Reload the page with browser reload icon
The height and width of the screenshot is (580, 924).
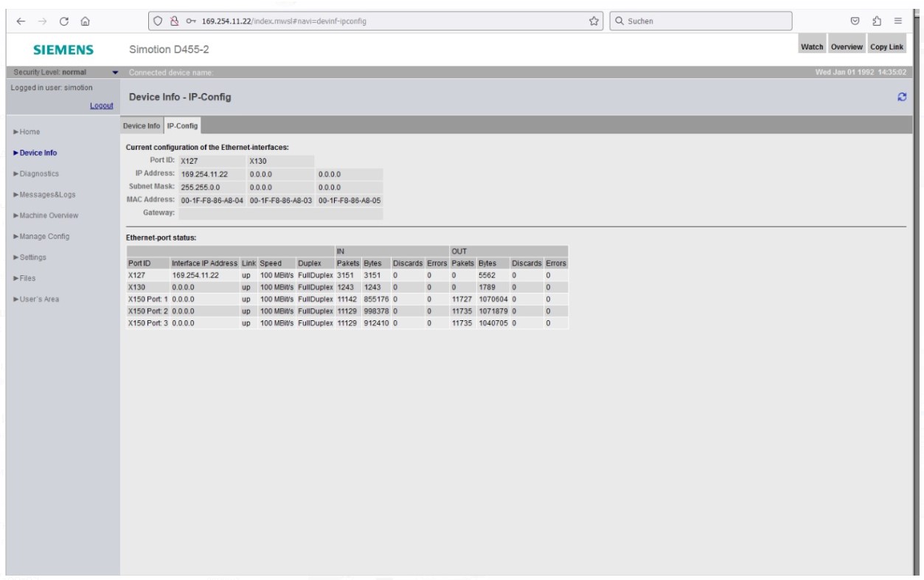point(64,21)
